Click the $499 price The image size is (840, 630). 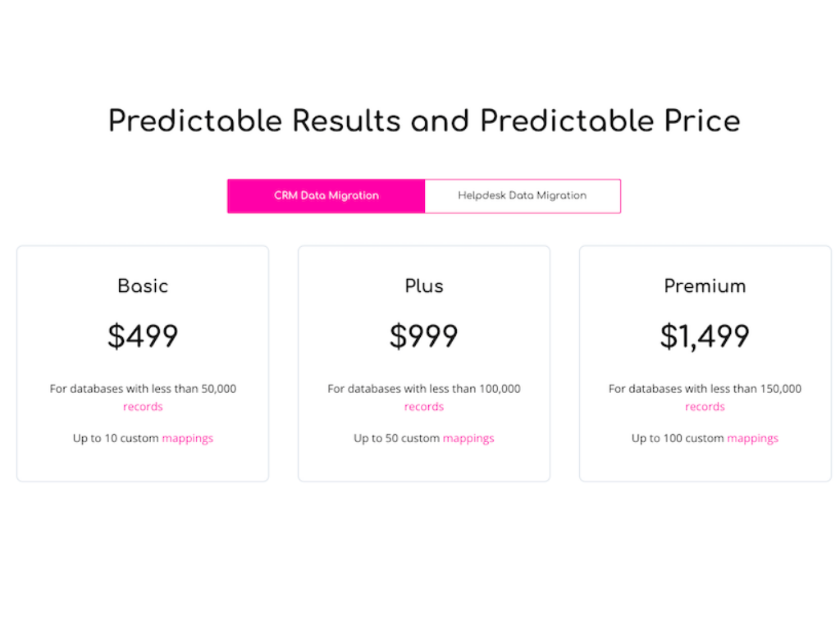(x=143, y=336)
